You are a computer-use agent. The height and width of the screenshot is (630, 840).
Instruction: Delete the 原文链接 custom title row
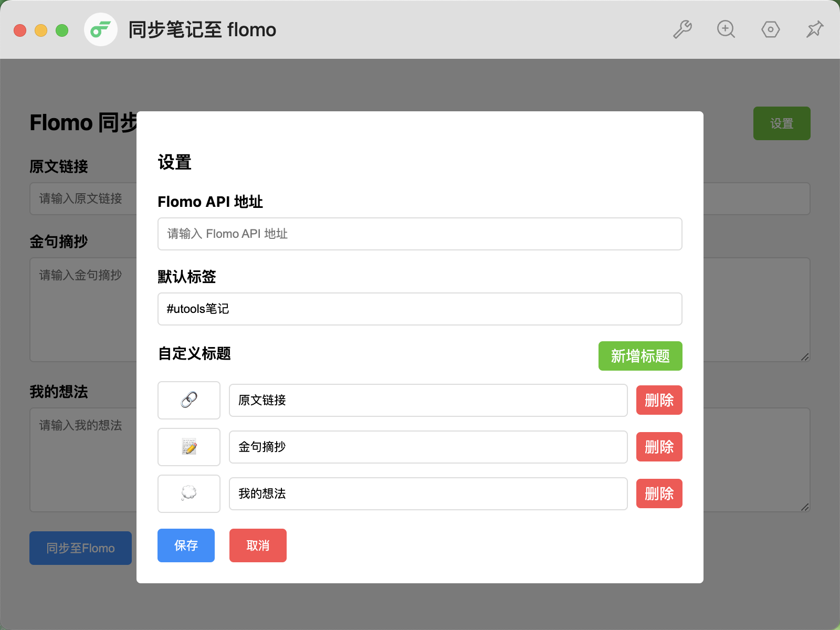click(659, 400)
